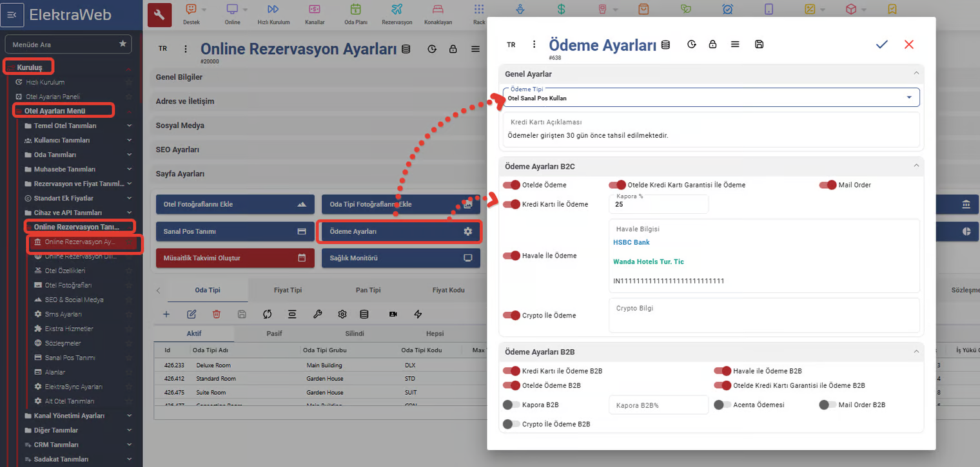Click the Sanal Pos Tanımı button

[234, 231]
